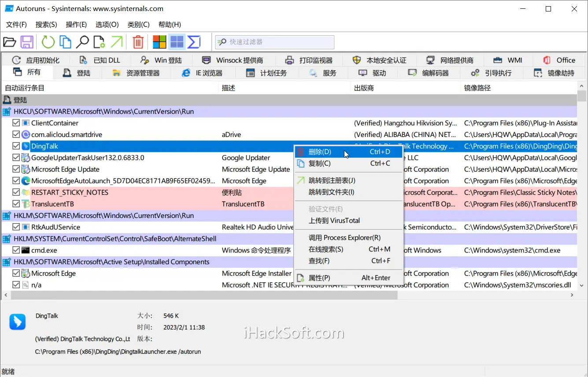Choose 在线搜索(S) in context menu
588x377 pixels.
pos(348,249)
